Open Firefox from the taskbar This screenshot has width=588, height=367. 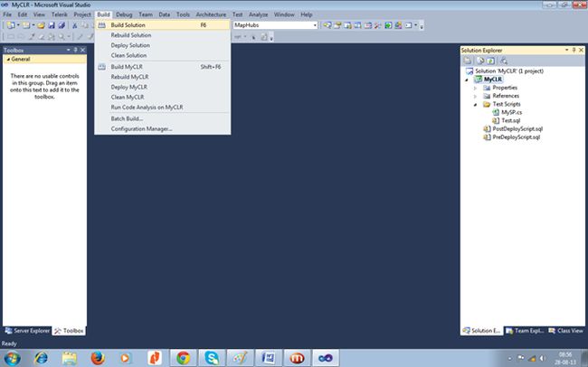(x=98, y=358)
